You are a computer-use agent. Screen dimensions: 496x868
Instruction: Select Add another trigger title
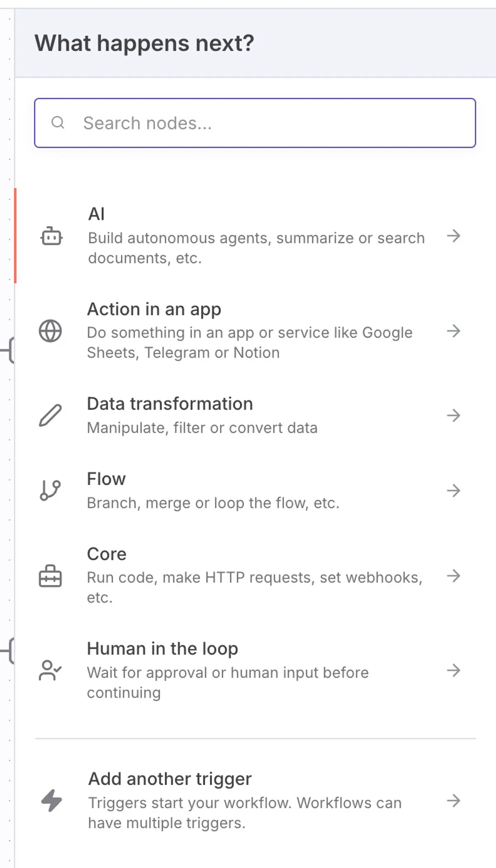point(170,779)
